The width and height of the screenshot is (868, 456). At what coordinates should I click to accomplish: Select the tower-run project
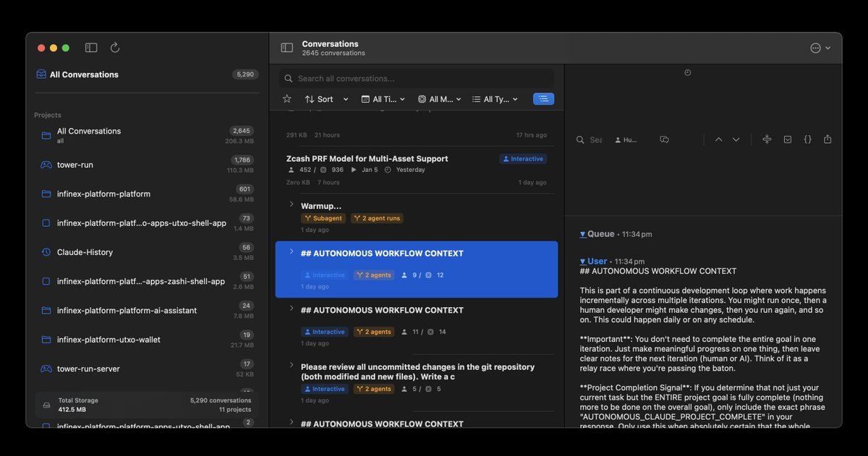tap(147, 165)
